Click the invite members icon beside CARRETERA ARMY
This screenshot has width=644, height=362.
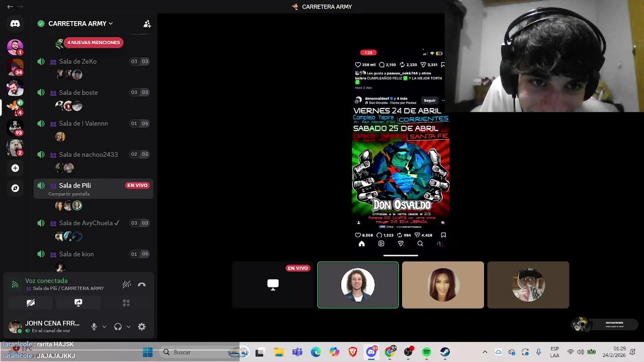click(147, 24)
